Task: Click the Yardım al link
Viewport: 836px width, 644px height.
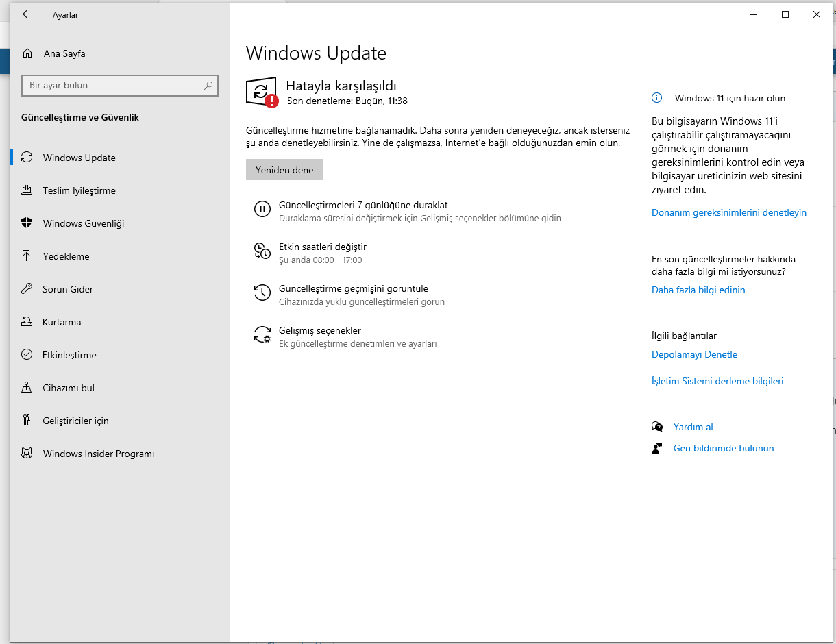Action: (x=693, y=427)
